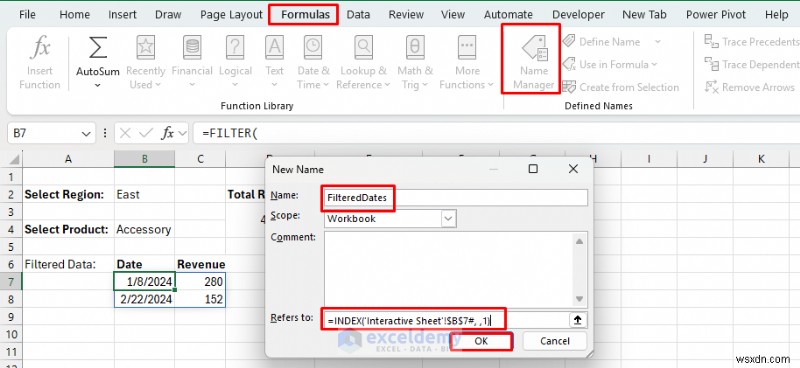This screenshot has width=800, height=368.
Task: Switch to the Power Pivot tab
Action: click(x=716, y=15)
